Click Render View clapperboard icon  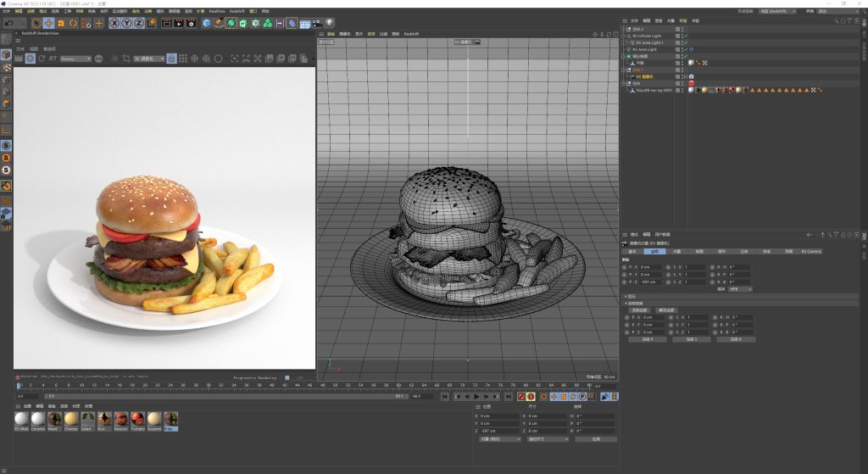click(167, 23)
